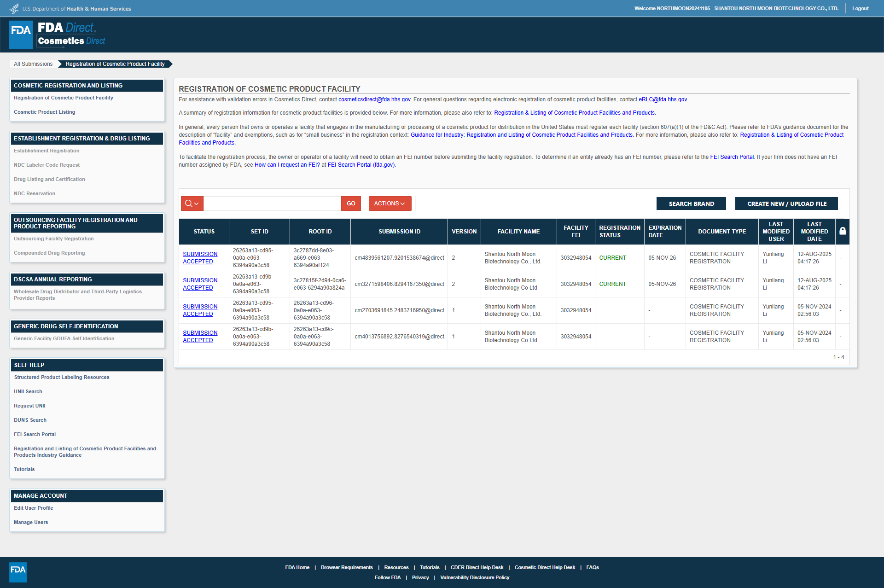Click the FDA Direct logo in header
Screen dimensions: 884x588
(58, 35)
